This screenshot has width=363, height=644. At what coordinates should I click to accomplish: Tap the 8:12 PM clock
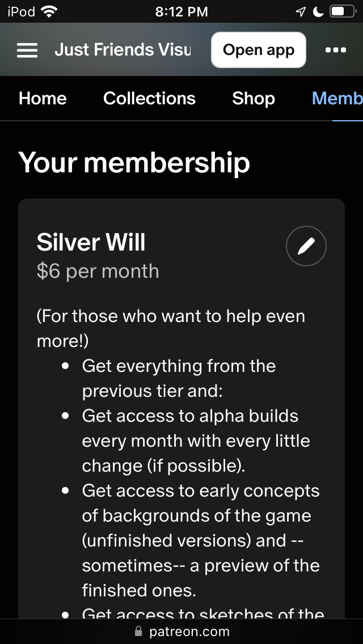(x=181, y=11)
